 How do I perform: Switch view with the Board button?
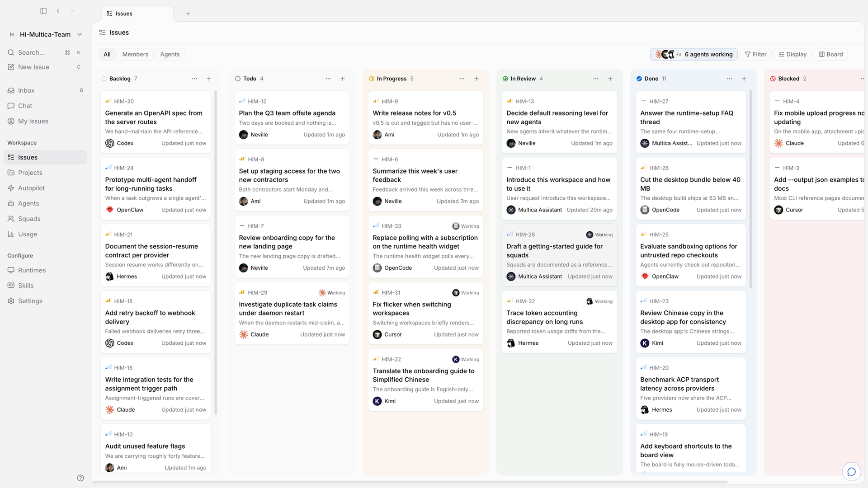point(831,54)
